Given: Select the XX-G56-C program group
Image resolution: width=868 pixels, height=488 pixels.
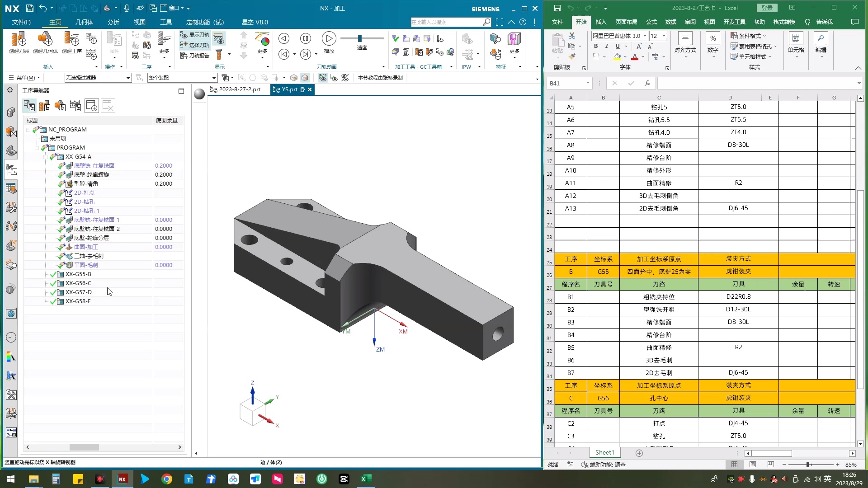Looking at the screenshot, I should point(78,283).
